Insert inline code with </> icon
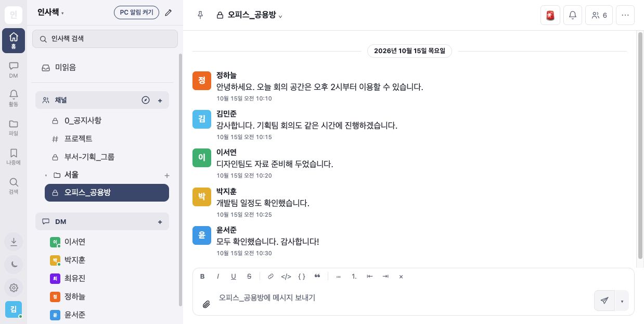Image resolution: width=644 pixels, height=324 pixels. (x=286, y=277)
